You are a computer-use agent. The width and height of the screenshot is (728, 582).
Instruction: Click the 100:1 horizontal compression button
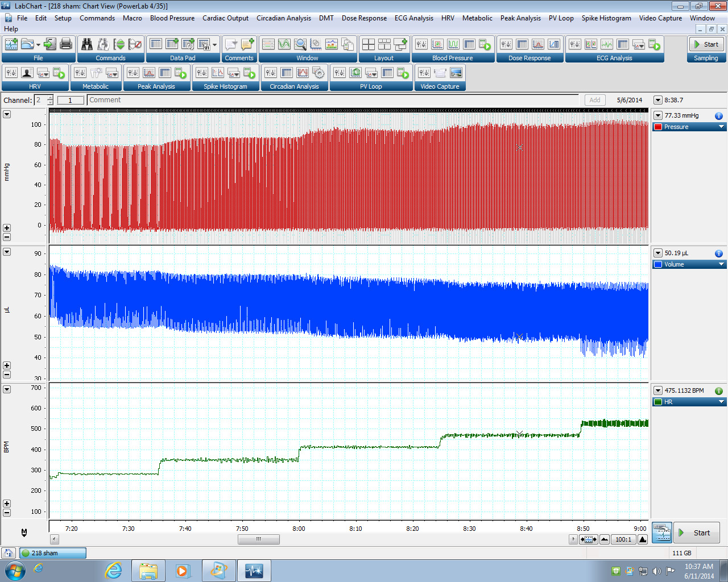click(x=623, y=539)
